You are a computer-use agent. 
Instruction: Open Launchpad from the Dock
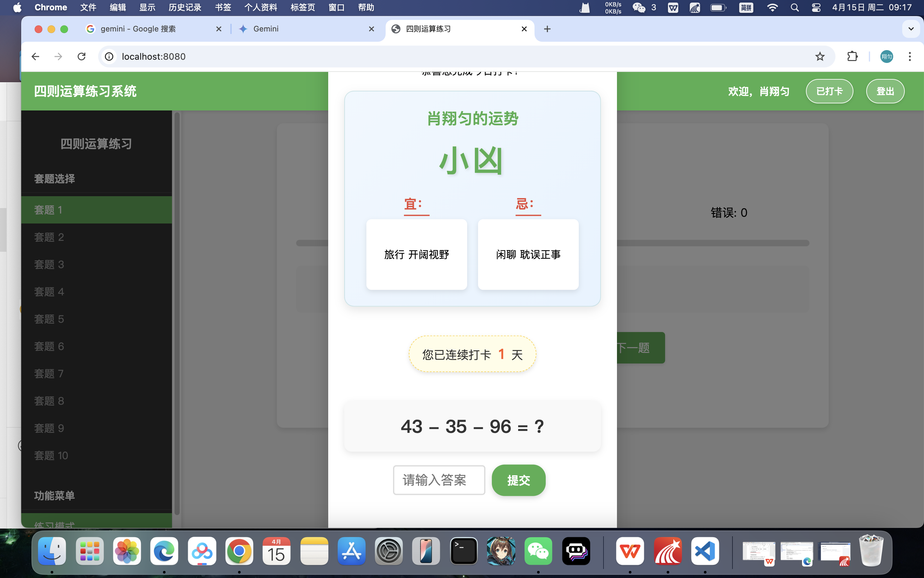(90, 551)
